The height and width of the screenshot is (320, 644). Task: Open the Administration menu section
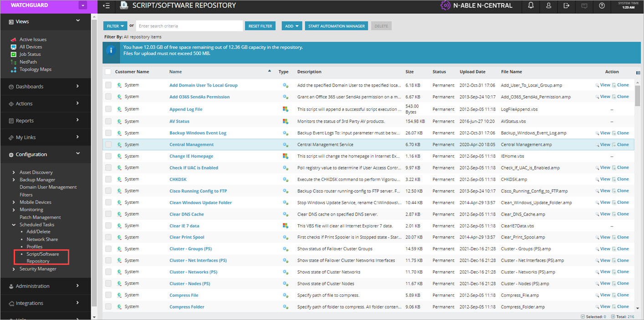pyautogui.click(x=46, y=286)
